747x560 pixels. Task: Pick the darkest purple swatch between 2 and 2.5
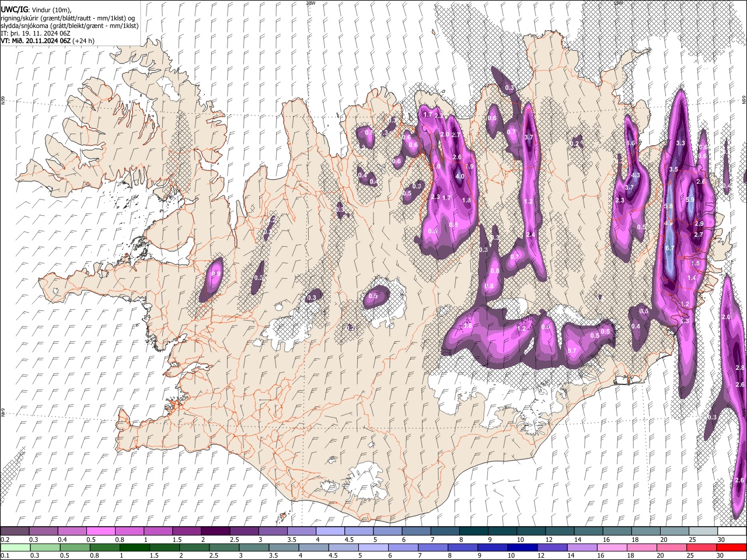[x=215, y=531]
